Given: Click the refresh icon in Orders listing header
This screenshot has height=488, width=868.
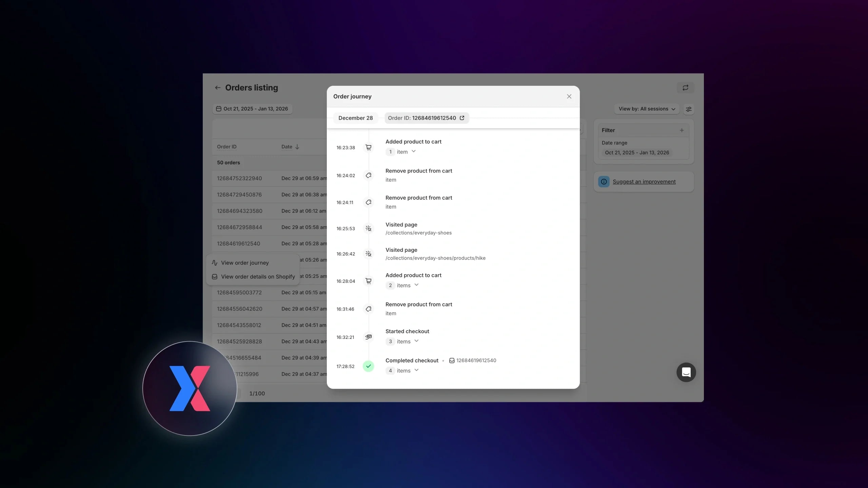Looking at the screenshot, I should pos(685,88).
